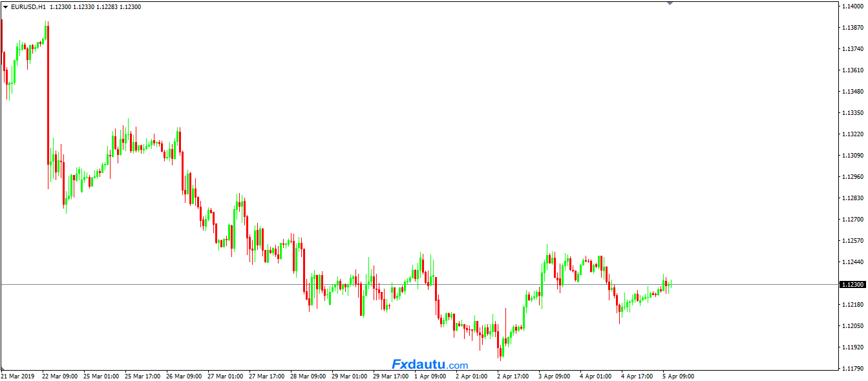868x381 pixels.
Task: Click the 22 Mar 09:00 time label
Action: coord(60,376)
